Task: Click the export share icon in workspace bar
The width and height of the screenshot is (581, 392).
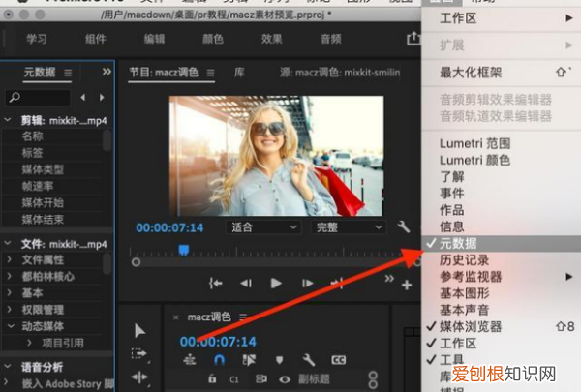Action: pyautogui.click(x=413, y=38)
